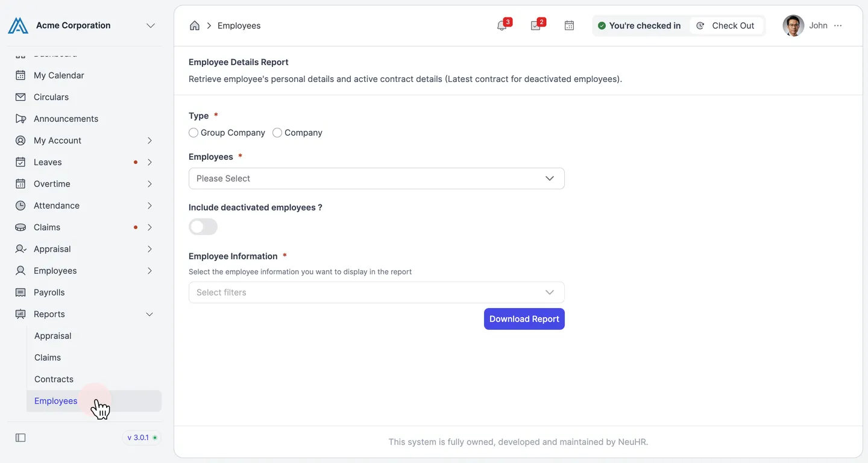The width and height of the screenshot is (868, 463).
Task: Click the Claims coin icon
Action: click(x=20, y=227)
